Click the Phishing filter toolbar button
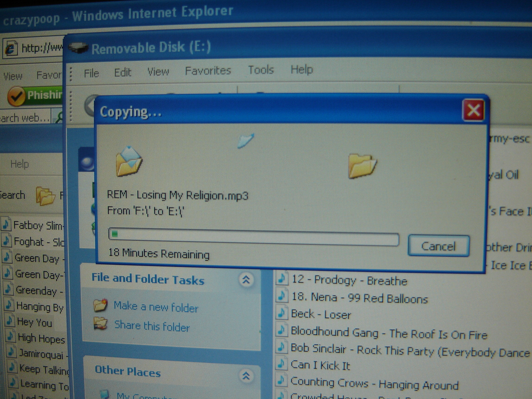Screen dimensions: 532x399 point(36,96)
